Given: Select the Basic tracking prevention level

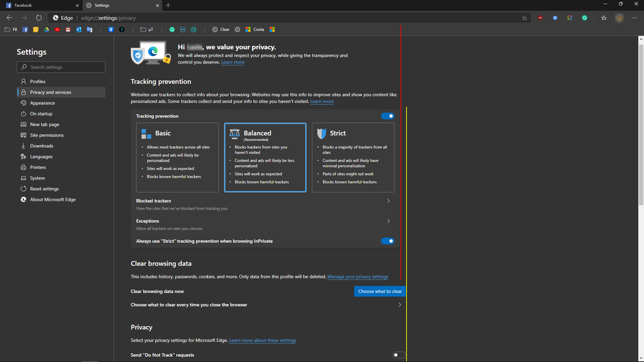Looking at the screenshot, I should (x=177, y=158).
